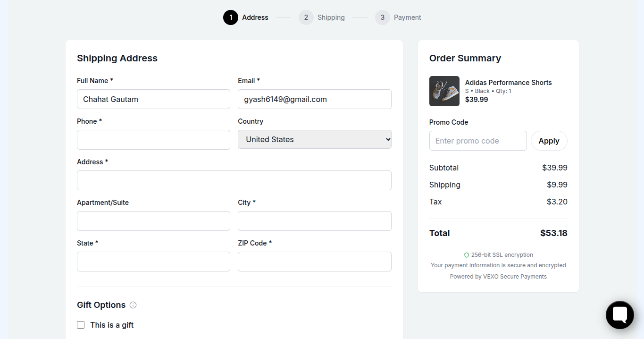The width and height of the screenshot is (644, 339).
Task: Apply the promo code
Action: click(x=549, y=141)
